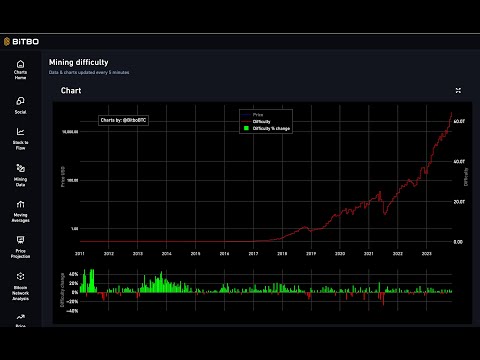Click the Bitbo logo
The width and height of the screenshot is (480, 360).
tap(21, 42)
